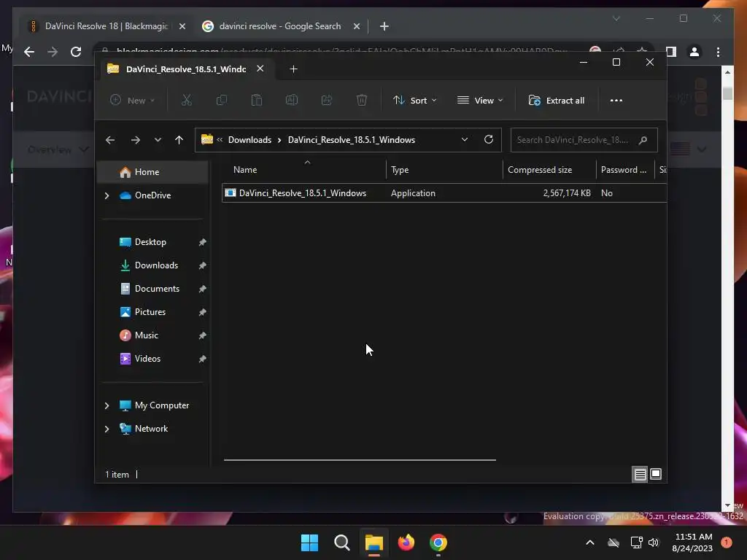Open Chrome profile avatar button
Viewport: 747px width, 560px height.
694,52
